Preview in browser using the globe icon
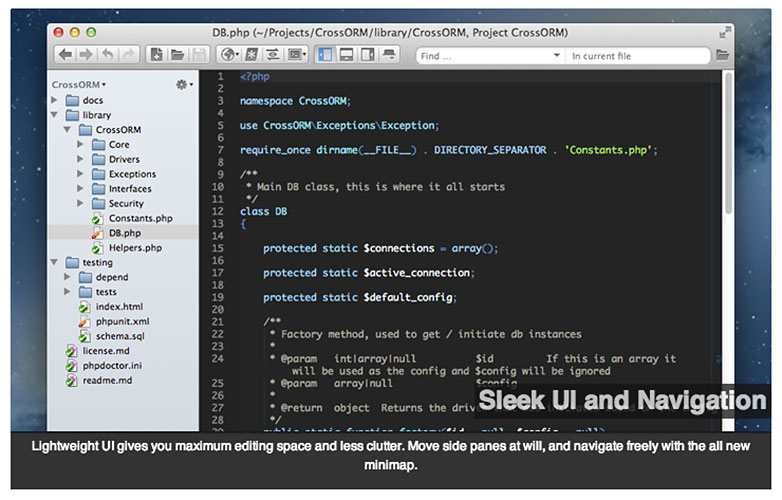 pyautogui.click(x=229, y=55)
